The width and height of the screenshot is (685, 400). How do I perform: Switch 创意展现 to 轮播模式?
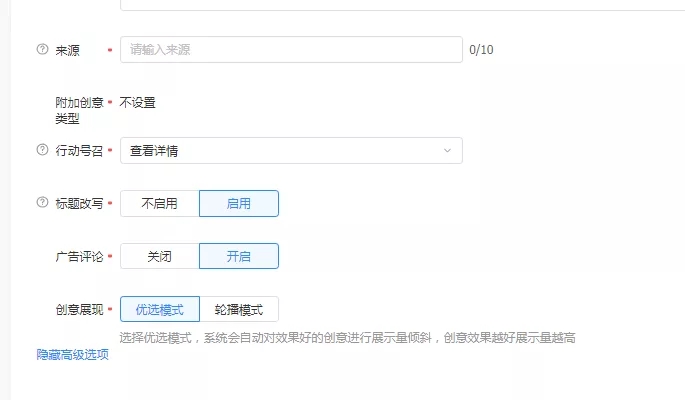[239, 309]
